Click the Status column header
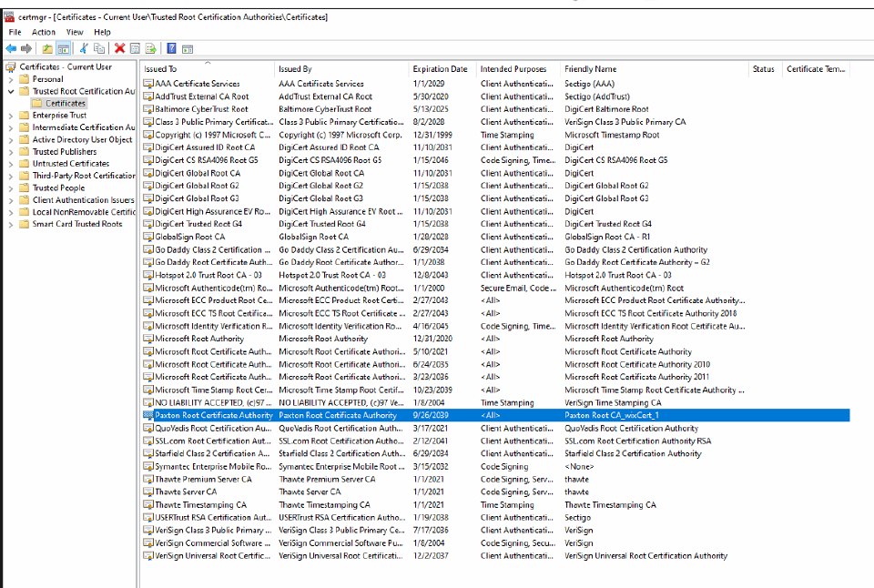Screen dimensions: 874x588 pyautogui.click(x=766, y=69)
